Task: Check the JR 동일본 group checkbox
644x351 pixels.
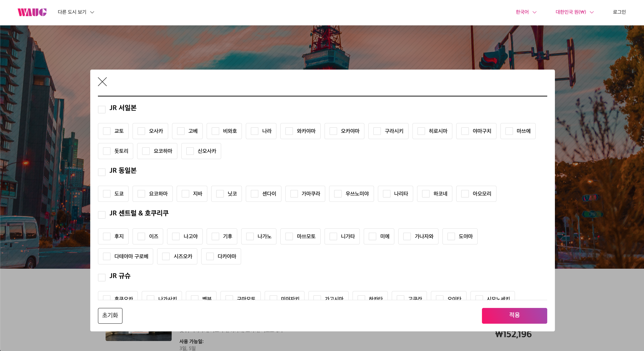Action: (102, 172)
